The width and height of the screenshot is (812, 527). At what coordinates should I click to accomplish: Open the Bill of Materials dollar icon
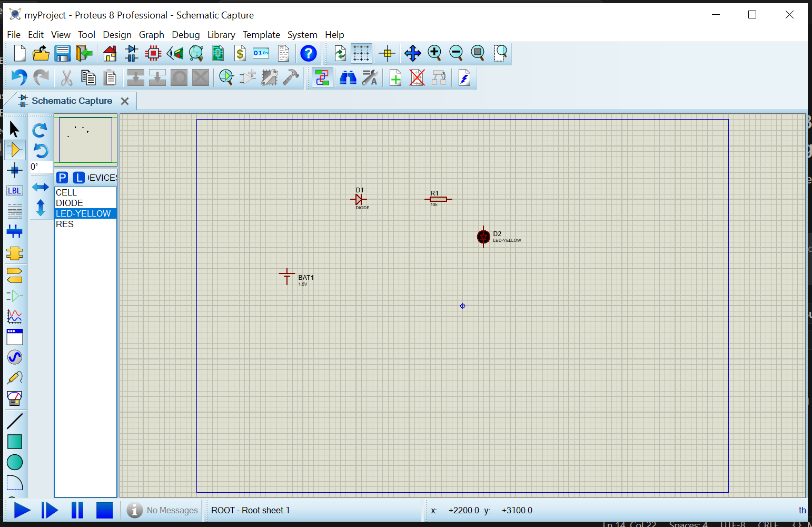click(x=240, y=53)
